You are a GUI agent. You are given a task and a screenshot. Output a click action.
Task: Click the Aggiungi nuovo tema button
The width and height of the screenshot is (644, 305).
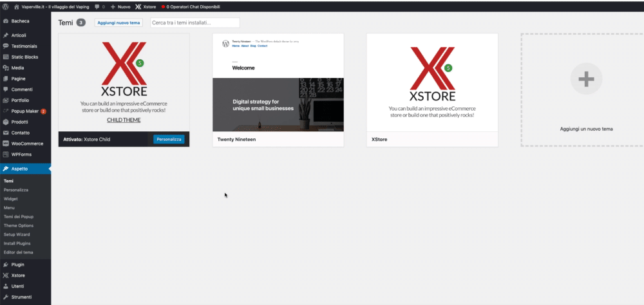tap(118, 23)
